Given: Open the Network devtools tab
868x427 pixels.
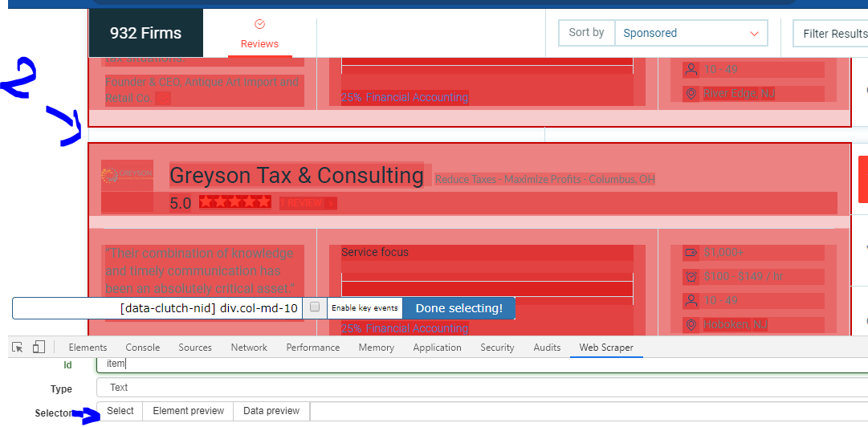Looking at the screenshot, I should 249,348.
